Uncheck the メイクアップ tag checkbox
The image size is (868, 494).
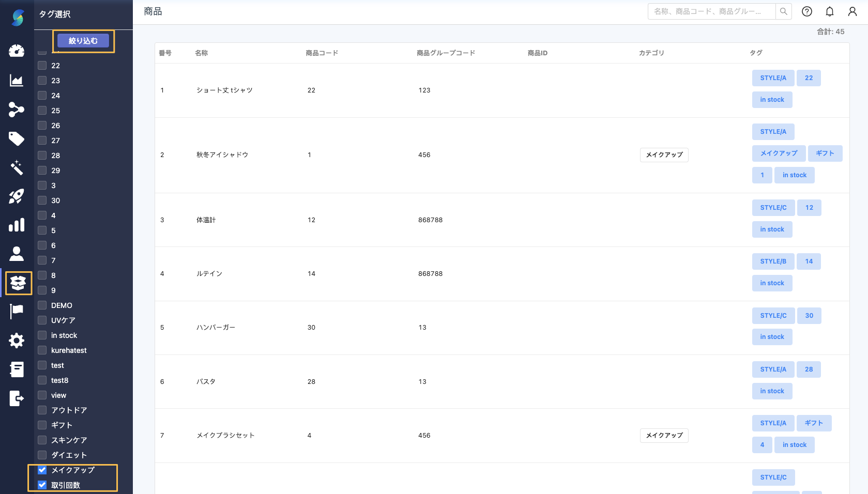[42, 470]
